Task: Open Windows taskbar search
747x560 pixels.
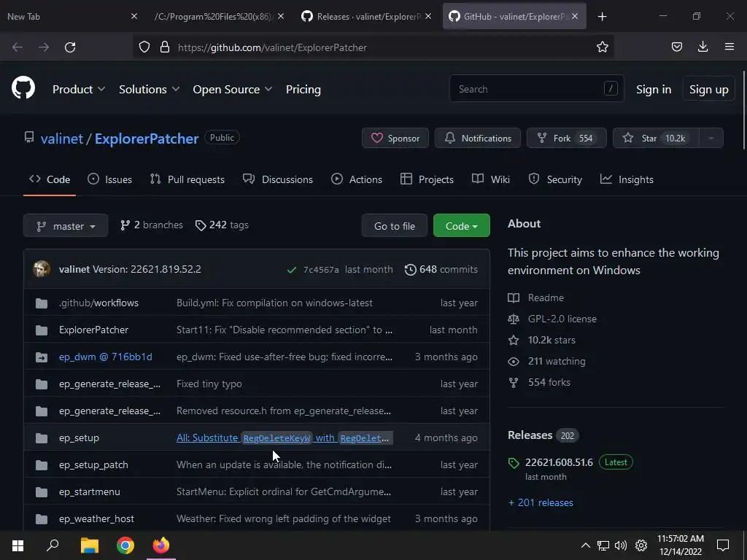Action: click(x=53, y=545)
